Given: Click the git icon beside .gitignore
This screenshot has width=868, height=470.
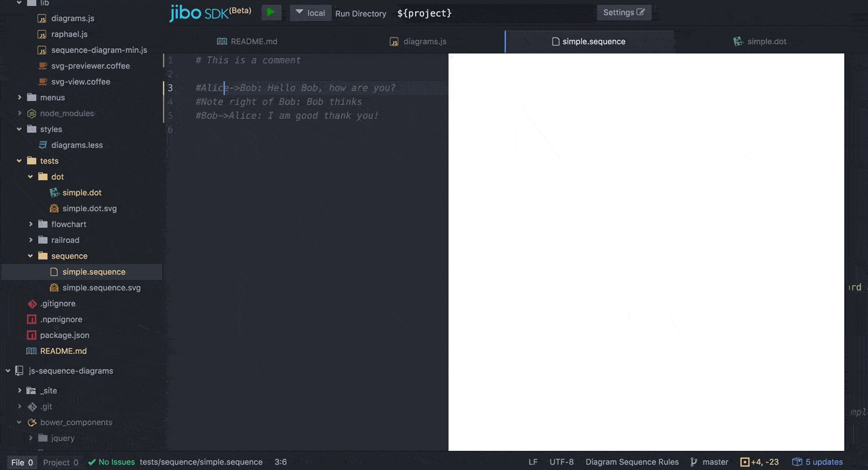Looking at the screenshot, I should (31, 304).
